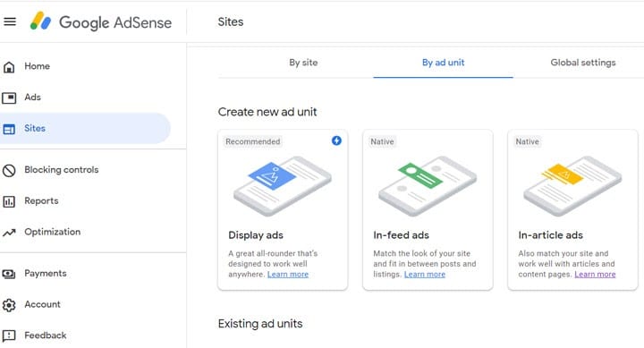Click Learn more under In-article ads
This screenshot has width=644, height=348.
click(x=595, y=275)
